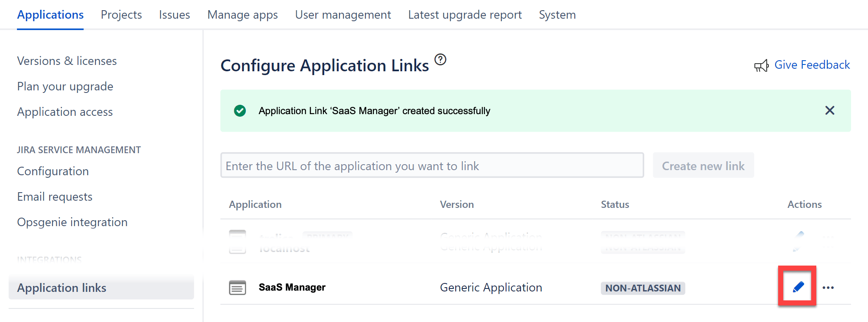Open Application access in sidebar
This screenshot has width=868, height=322.
[x=65, y=112]
